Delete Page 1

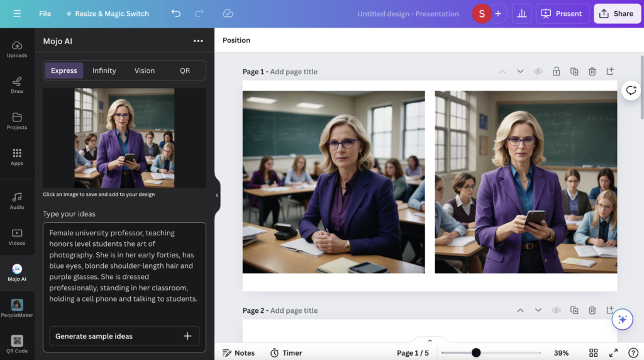pyautogui.click(x=592, y=72)
